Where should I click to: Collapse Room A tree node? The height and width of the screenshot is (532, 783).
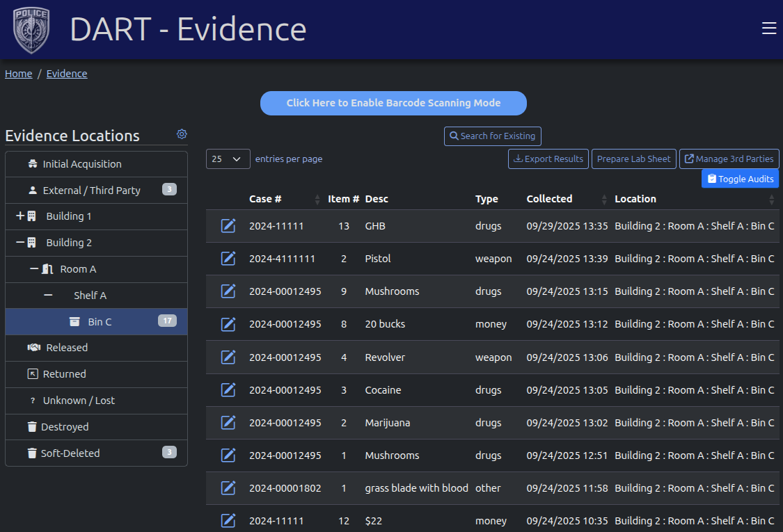tap(34, 269)
